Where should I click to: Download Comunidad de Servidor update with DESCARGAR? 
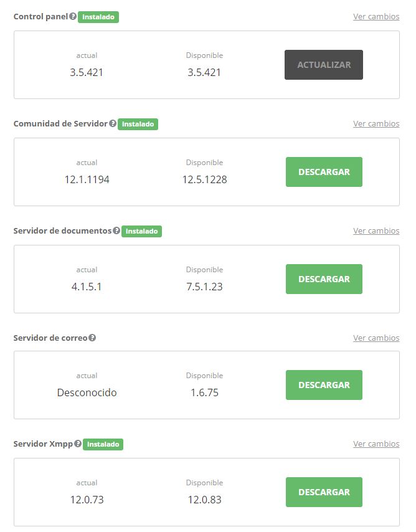(x=324, y=172)
